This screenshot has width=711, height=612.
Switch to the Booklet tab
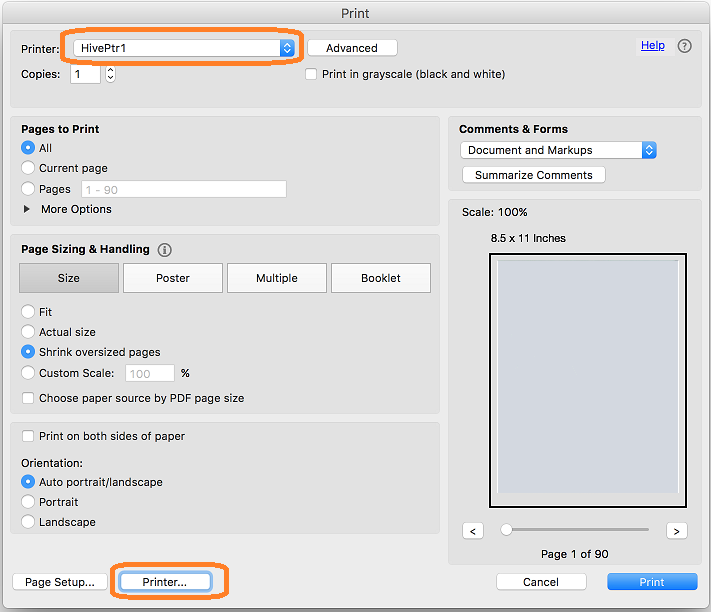coord(381,278)
